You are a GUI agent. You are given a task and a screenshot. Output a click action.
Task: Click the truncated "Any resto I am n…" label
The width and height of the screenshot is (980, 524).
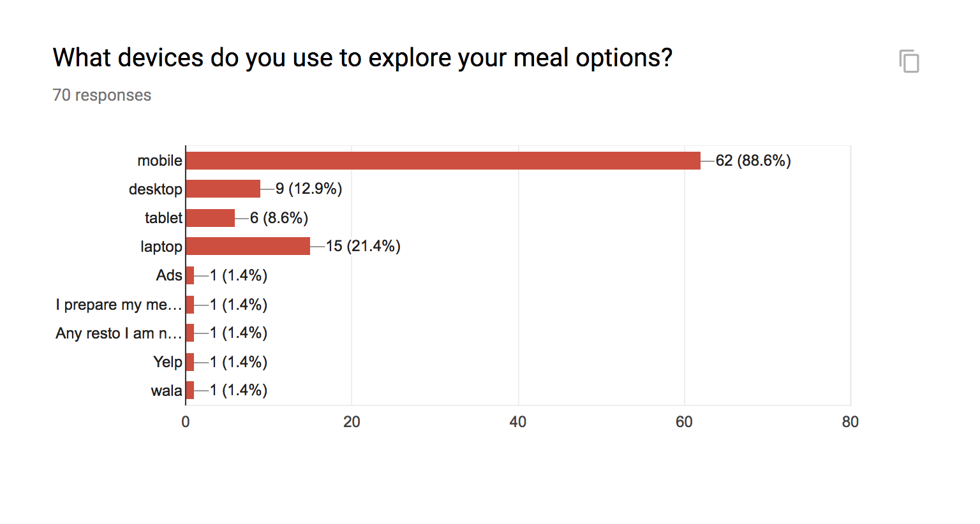pos(119,333)
